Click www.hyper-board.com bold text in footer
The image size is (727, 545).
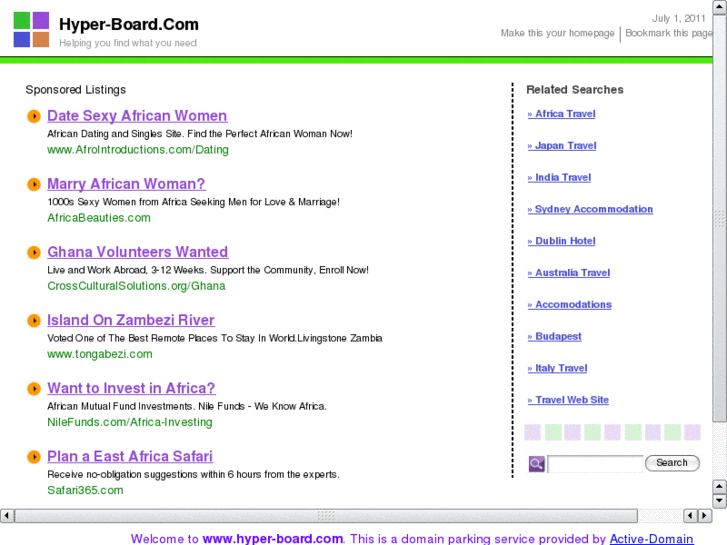[273, 539]
